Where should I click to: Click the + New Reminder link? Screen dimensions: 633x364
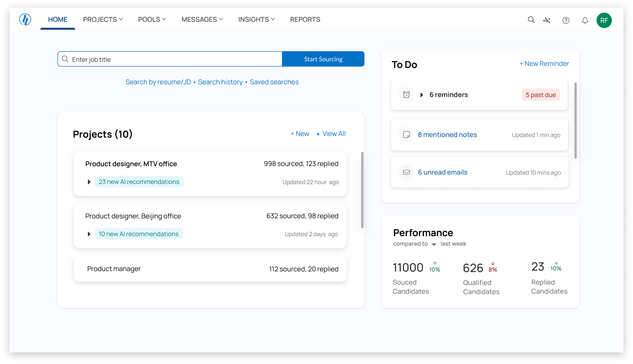[544, 63]
